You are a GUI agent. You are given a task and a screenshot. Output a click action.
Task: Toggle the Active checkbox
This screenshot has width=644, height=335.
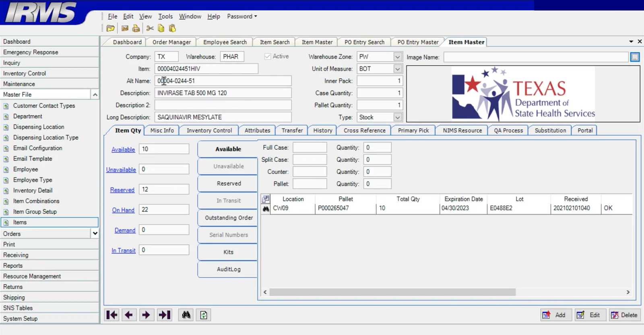coord(268,56)
